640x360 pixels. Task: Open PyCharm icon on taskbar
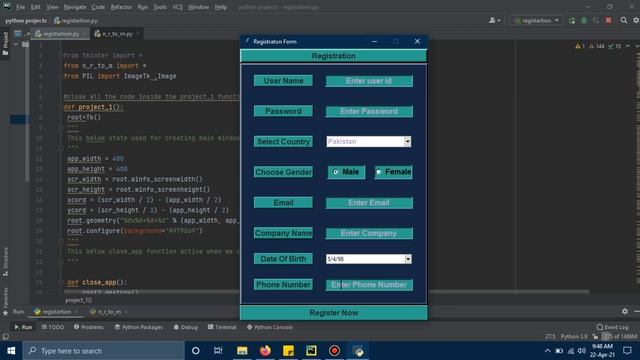tap(311, 351)
